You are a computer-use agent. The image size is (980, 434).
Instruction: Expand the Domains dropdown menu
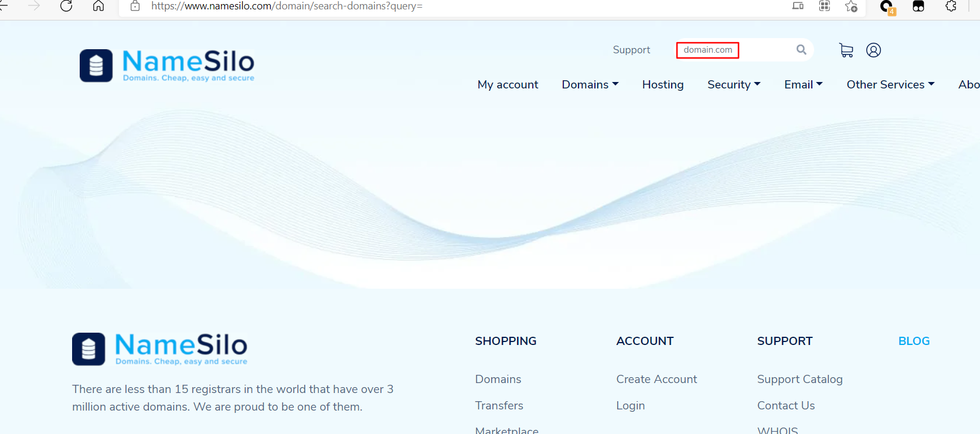(x=590, y=84)
